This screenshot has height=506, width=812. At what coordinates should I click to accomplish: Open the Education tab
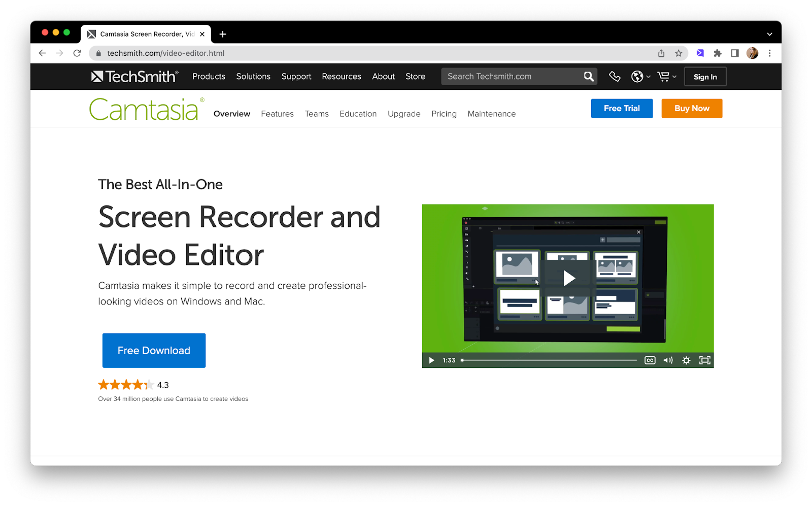click(358, 114)
